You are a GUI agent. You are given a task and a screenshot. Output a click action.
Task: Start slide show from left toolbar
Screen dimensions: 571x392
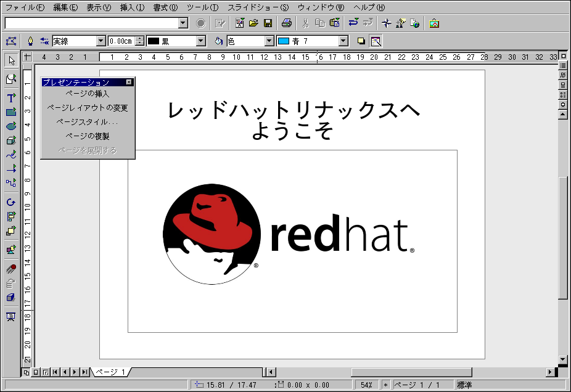10,316
